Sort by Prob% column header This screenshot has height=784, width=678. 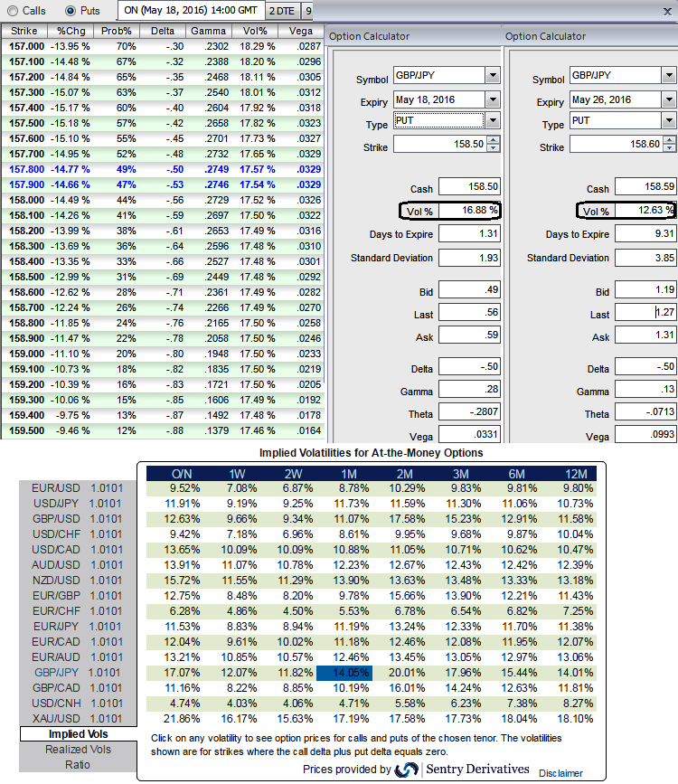pyautogui.click(x=116, y=31)
